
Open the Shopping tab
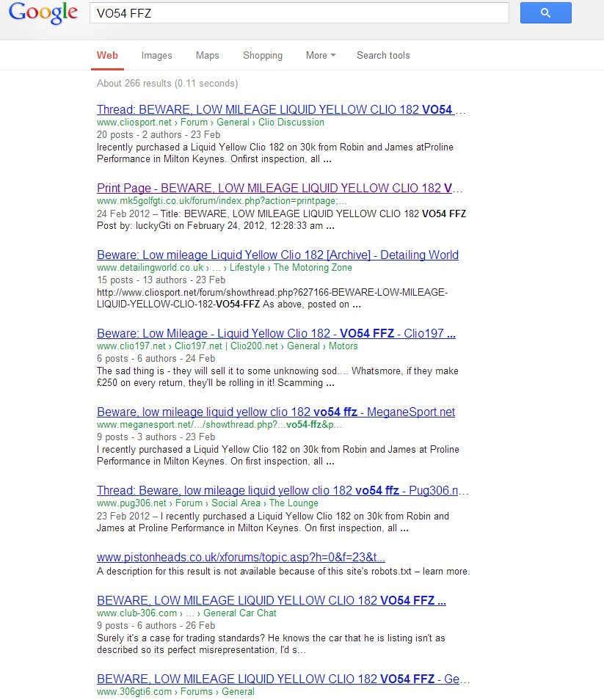coord(262,56)
